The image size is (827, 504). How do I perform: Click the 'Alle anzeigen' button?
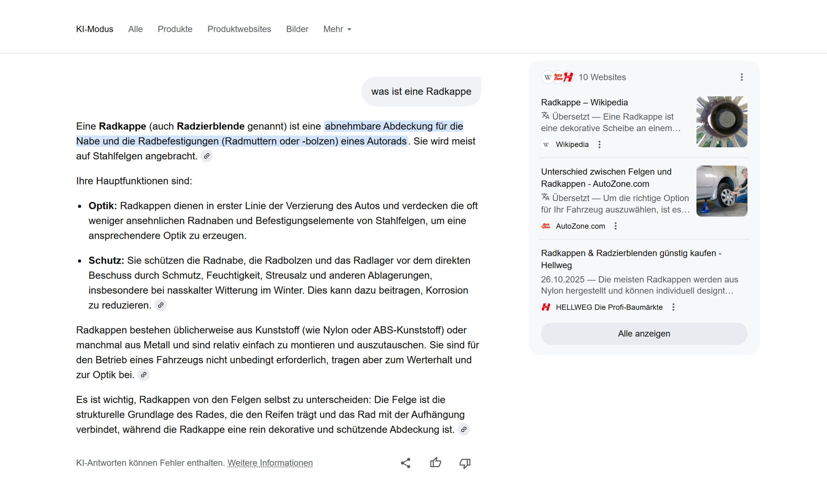[x=644, y=333]
